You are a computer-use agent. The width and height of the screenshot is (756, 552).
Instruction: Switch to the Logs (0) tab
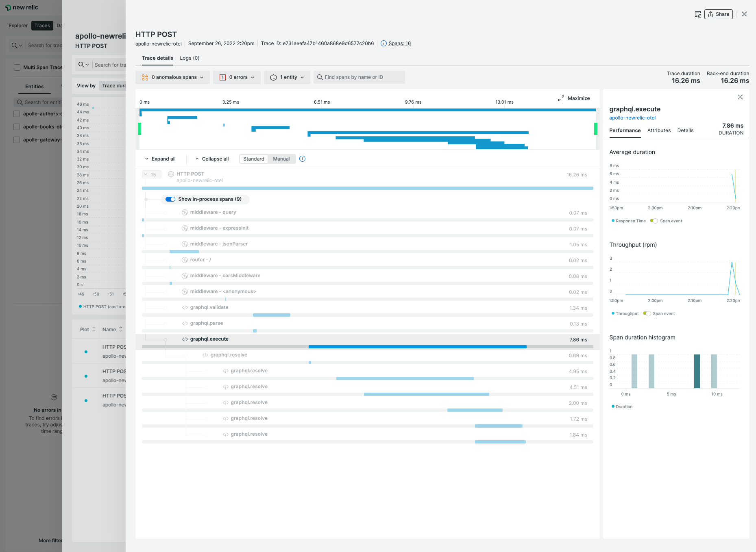pyautogui.click(x=189, y=58)
